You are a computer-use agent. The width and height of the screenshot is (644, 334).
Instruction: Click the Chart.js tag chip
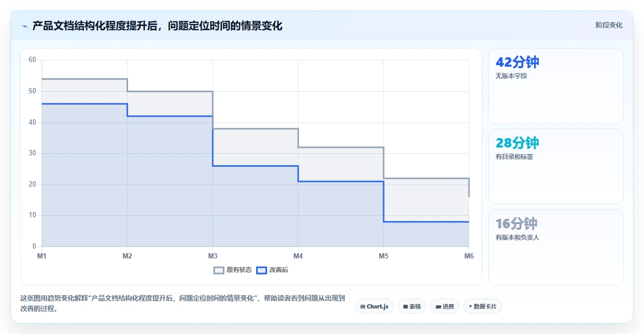pos(374,306)
